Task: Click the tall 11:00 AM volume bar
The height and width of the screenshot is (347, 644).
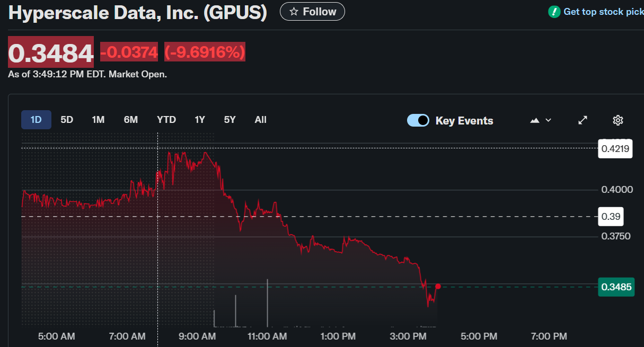Action: [x=267, y=302]
